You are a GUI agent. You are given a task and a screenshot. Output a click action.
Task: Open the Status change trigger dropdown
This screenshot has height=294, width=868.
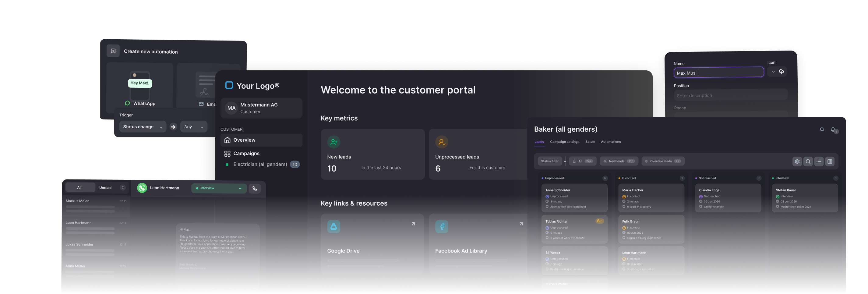point(143,127)
